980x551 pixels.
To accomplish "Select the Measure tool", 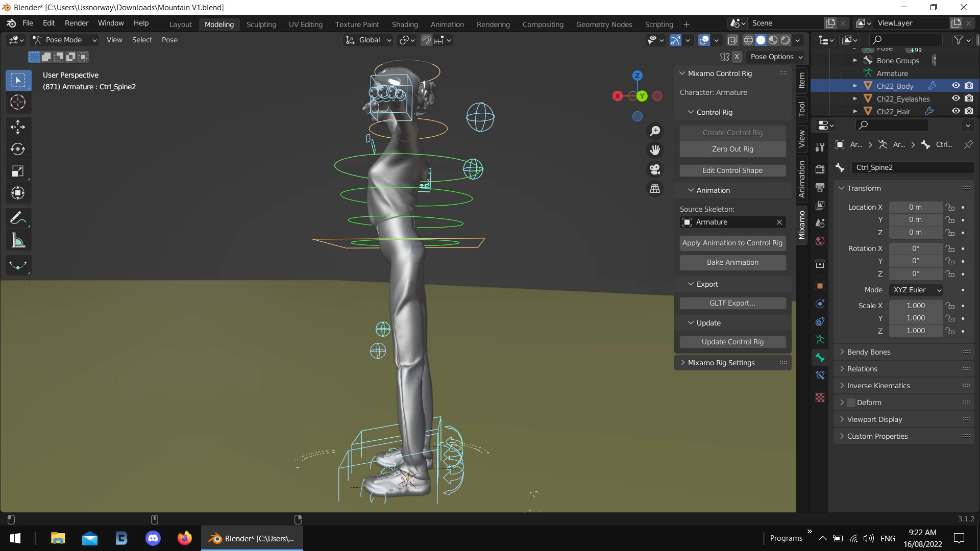I will click(18, 241).
